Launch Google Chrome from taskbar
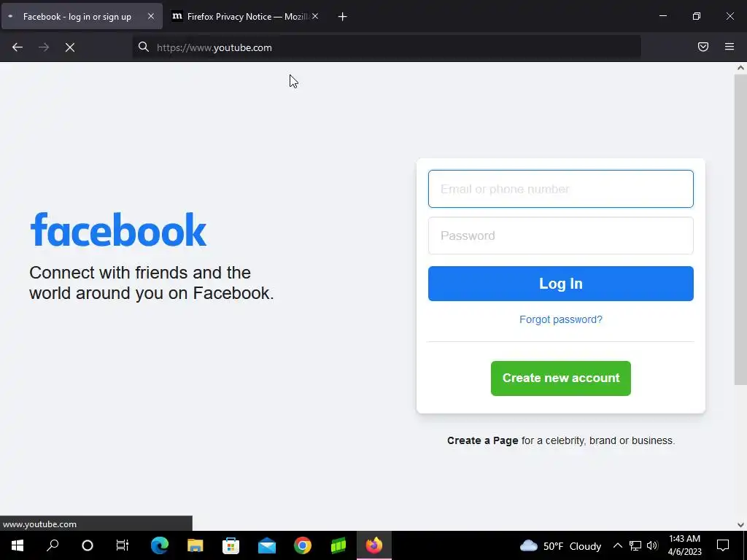This screenshot has height=560, width=747. click(x=303, y=545)
